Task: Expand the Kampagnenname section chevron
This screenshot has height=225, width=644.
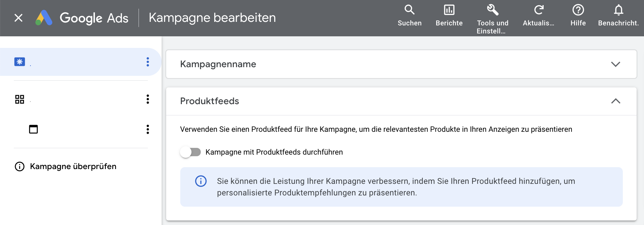Action: [615, 64]
